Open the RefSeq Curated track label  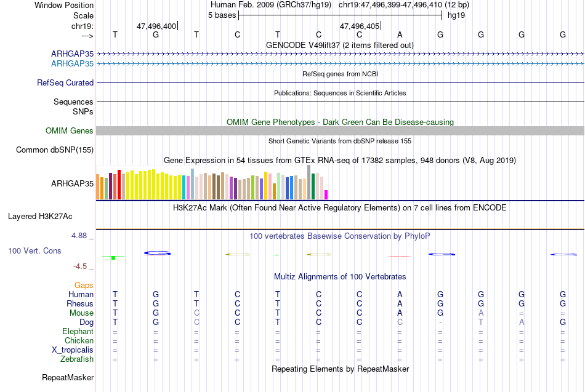(x=65, y=83)
